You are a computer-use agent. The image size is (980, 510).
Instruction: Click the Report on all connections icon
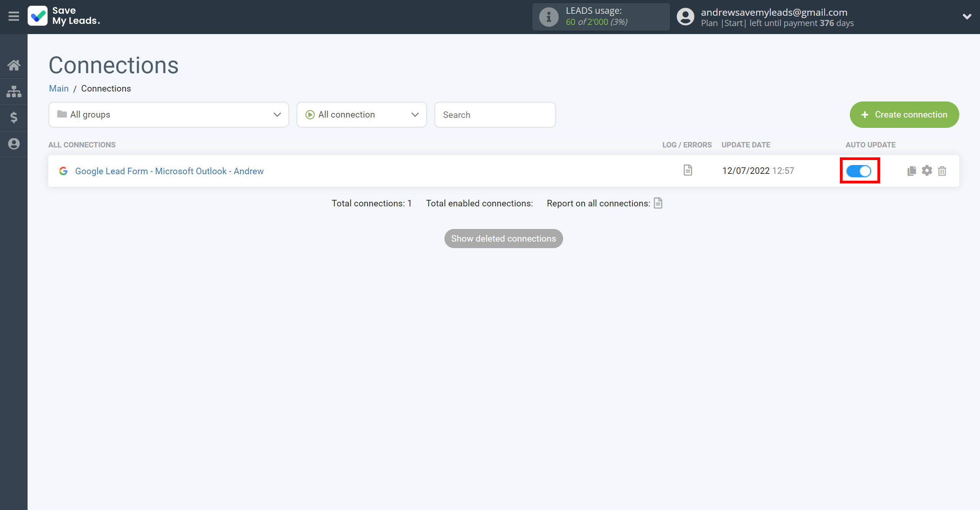click(x=658, y=203)
